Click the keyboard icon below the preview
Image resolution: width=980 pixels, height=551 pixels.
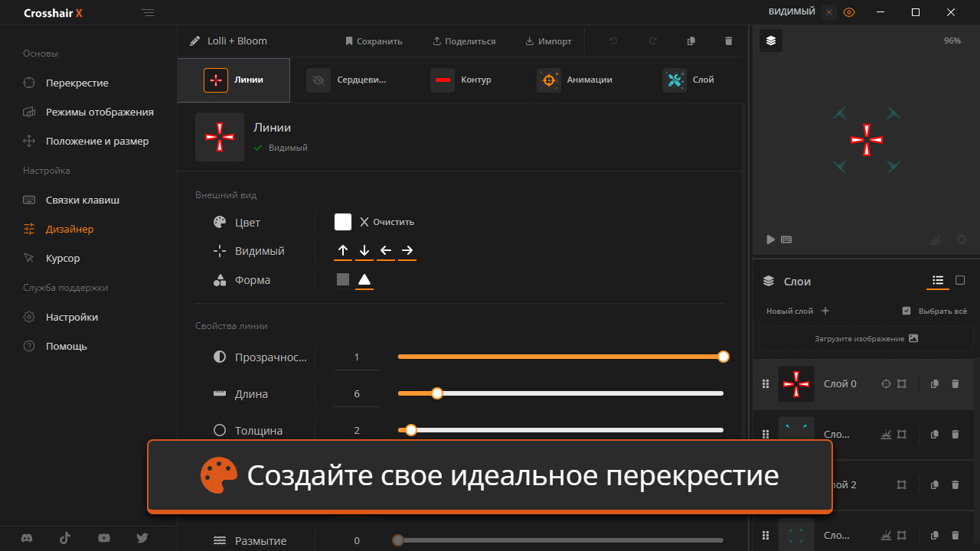pyautogui.click(x=786, y=240)
